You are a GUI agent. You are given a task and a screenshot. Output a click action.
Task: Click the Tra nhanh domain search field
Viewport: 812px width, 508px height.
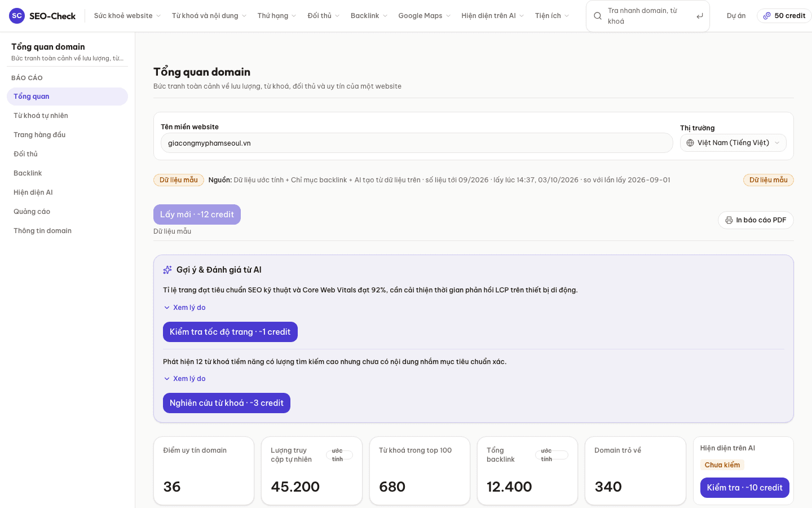[x=647, y=16]
